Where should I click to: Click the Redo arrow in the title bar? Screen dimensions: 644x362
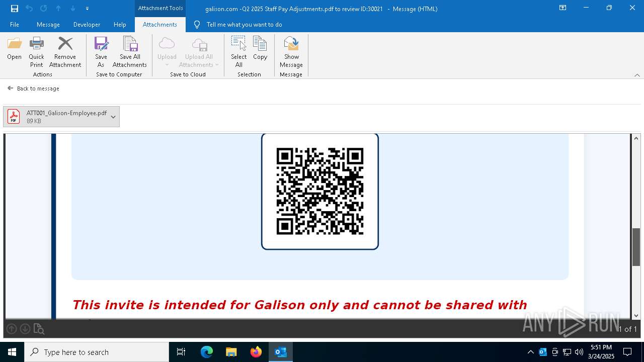click(44, 9)
